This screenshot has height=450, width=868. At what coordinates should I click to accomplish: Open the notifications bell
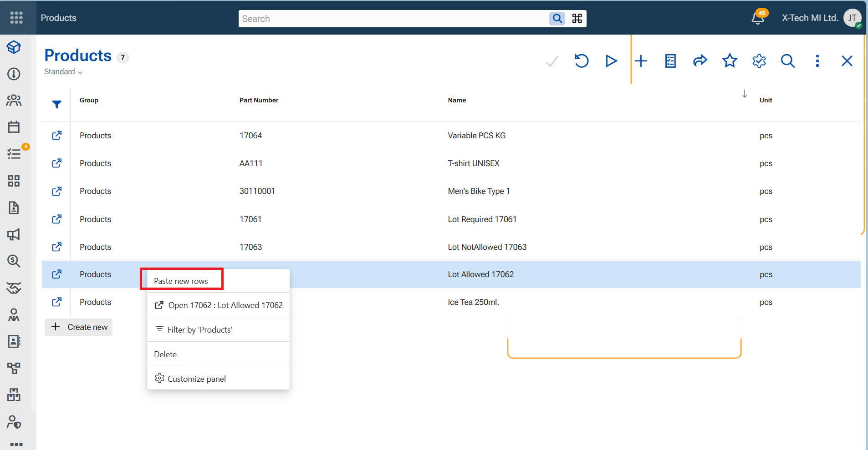click(758, 18)
